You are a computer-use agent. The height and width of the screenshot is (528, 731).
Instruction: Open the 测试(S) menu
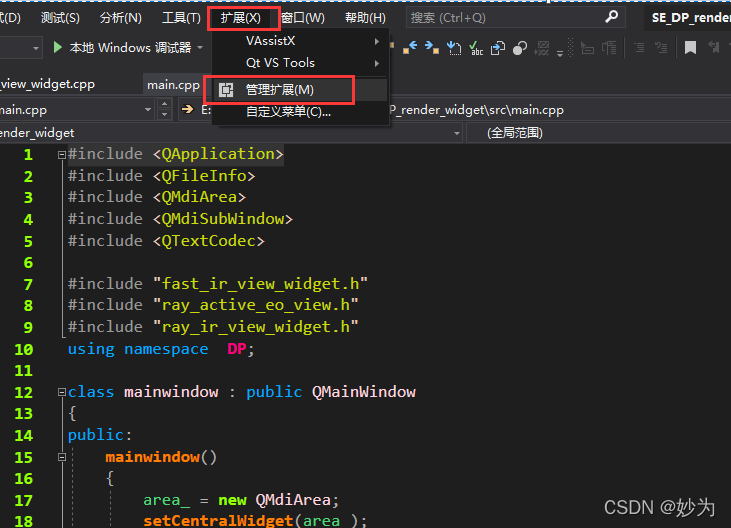[x=60, y=18]
